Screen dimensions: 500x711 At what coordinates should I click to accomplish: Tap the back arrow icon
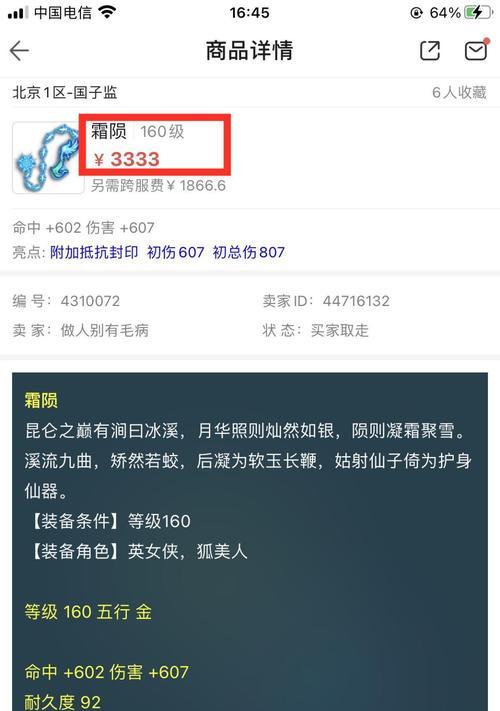[19, 50]
